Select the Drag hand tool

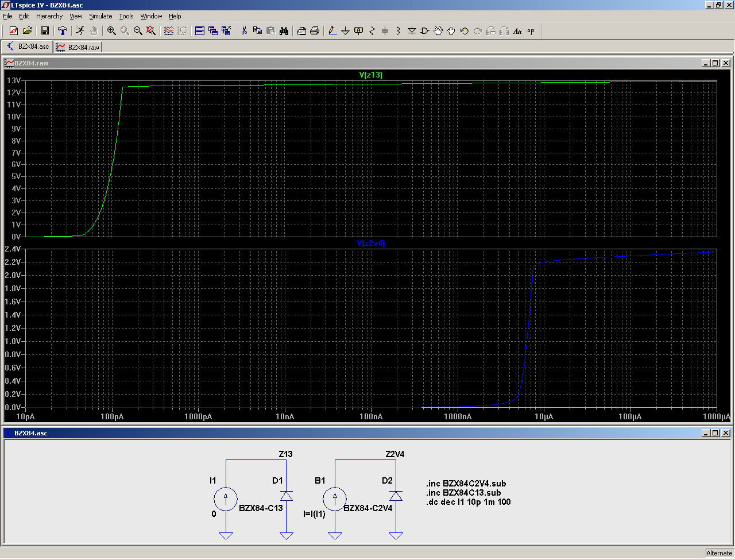coord(451,31)
